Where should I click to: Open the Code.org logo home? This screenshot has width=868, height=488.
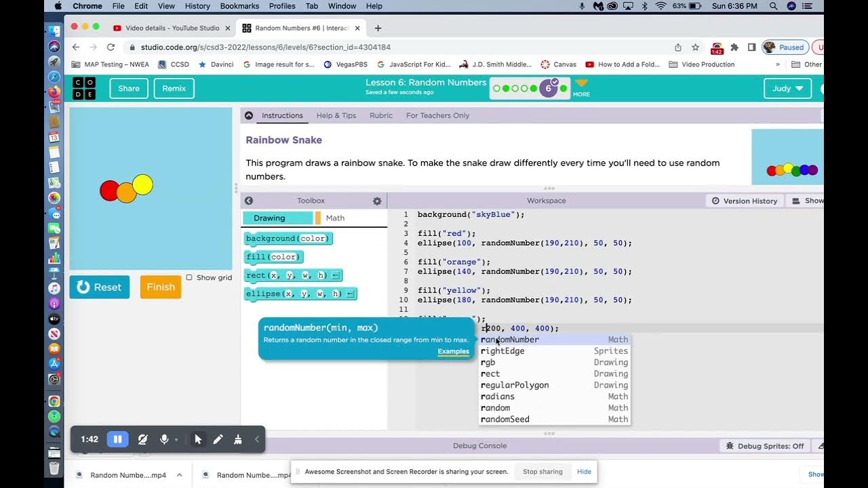84,88
